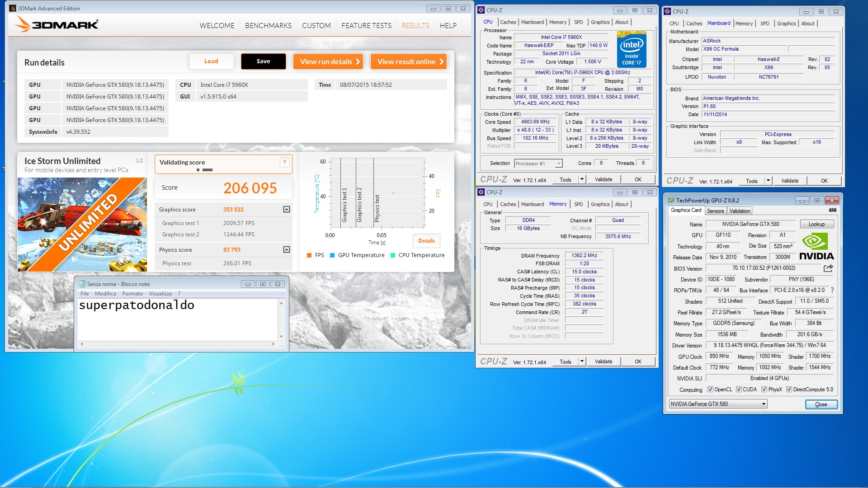Click the Core Speed value 4903.69 MHz
This screenshot has height=488, width=868.
(535, 122)
